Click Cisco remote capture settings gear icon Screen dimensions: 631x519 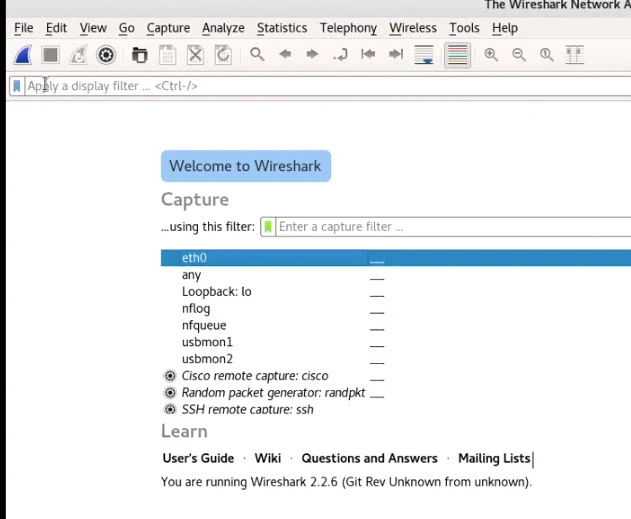tap(170, 376)
